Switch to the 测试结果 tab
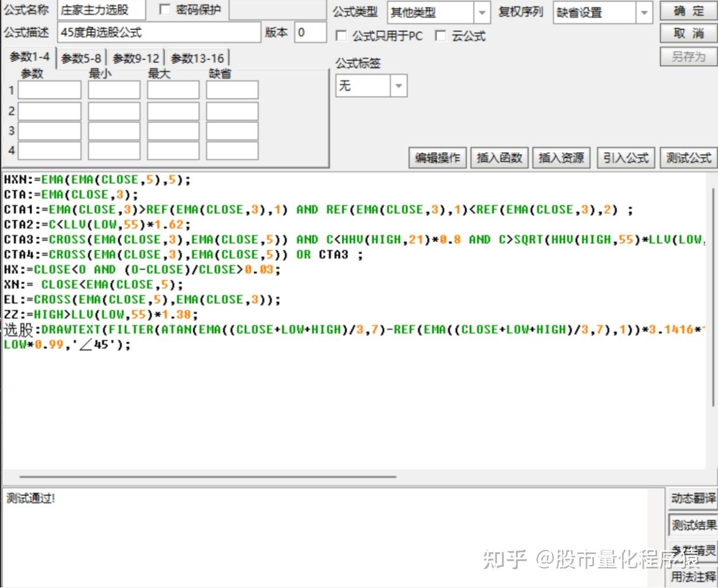718x588 pixels. click(x=693, y=525)
